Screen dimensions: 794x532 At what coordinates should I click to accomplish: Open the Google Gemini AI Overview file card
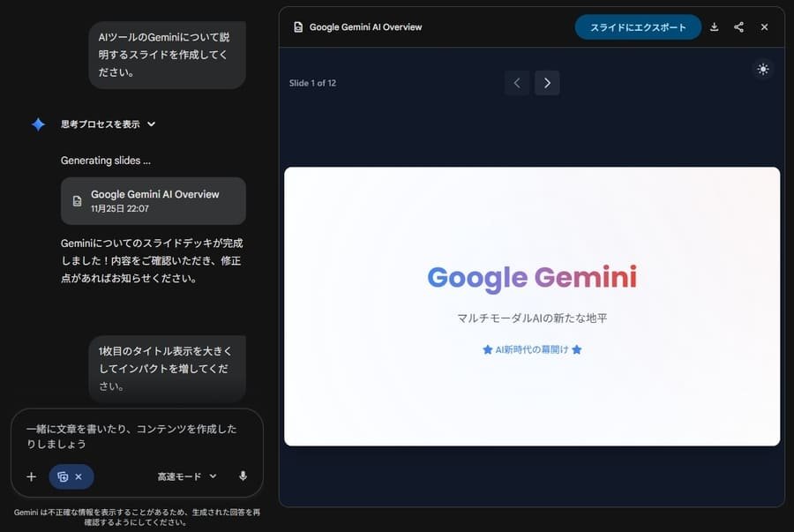coord(153,201)
